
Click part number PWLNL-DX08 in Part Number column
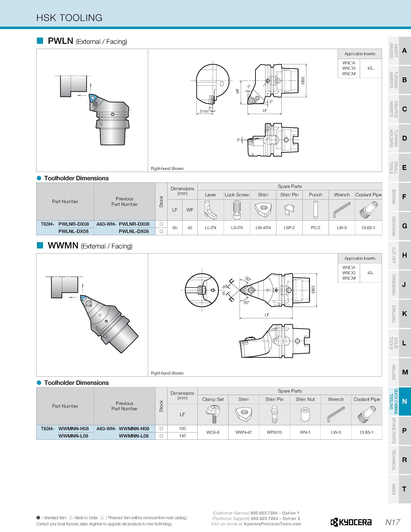[x=73, y=231]
